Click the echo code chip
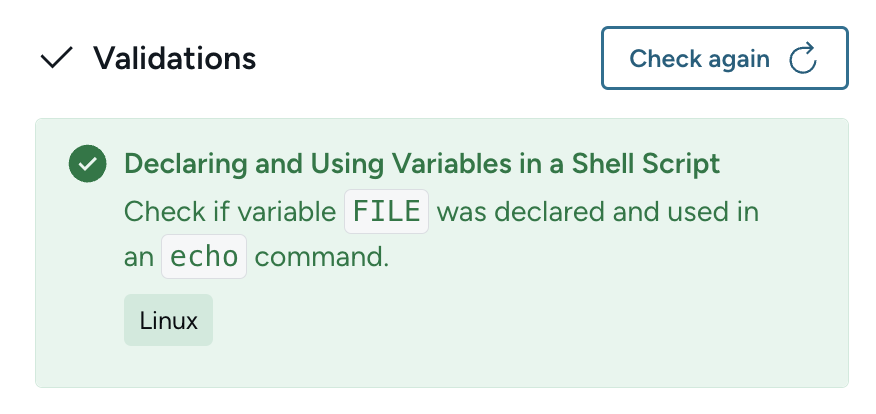The width and height of the screenshot is (876, 414). [x=204, y=257]
